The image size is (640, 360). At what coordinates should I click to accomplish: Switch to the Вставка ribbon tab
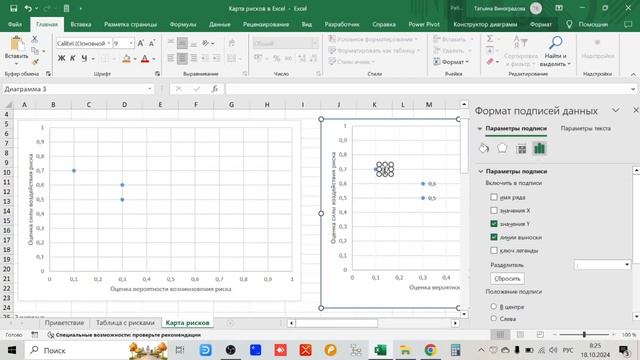pyautogui.click(x=81, y=24)
